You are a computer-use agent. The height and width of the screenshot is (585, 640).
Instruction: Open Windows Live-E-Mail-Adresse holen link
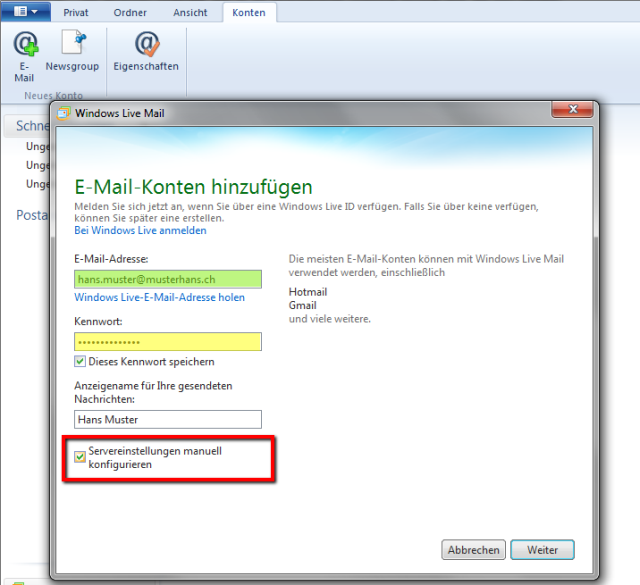click(x=159, y=297)
